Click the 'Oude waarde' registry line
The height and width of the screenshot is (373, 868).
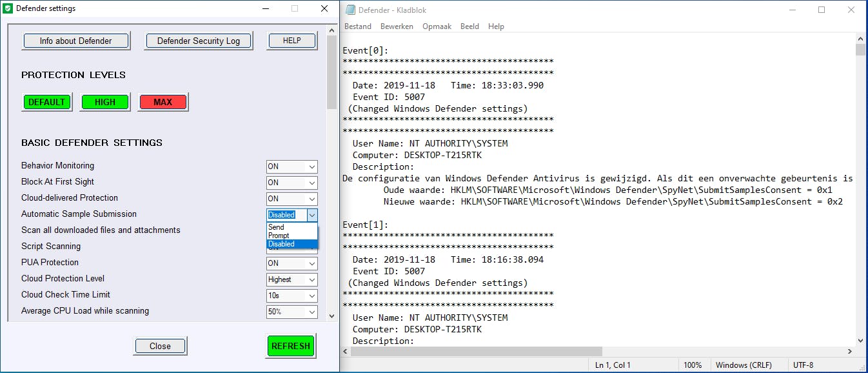pyautogui.click(x=608, y=190)
